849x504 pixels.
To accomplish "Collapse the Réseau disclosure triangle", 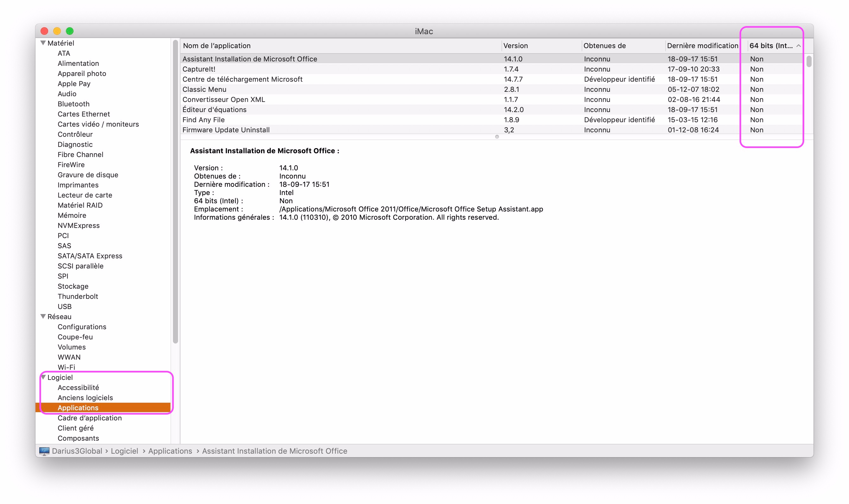I will [x=43, y=316].
